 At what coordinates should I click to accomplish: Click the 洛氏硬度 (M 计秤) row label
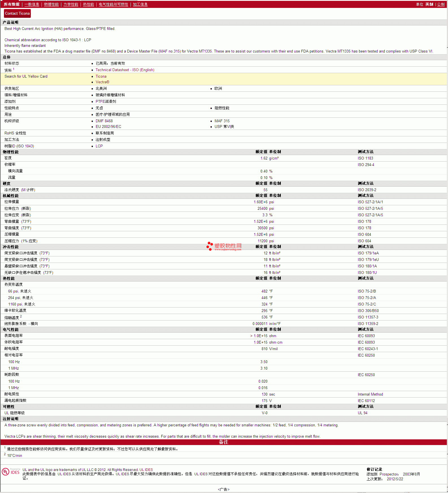pos(20,190)
